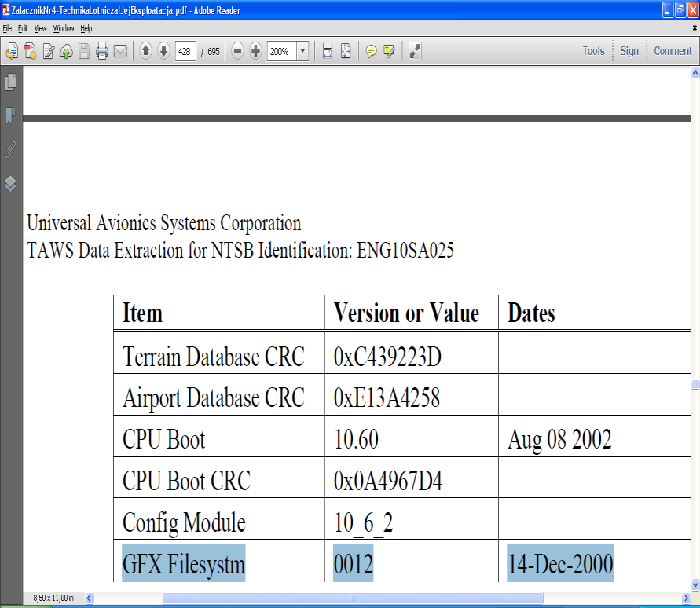The height and width of the screenshot is (608, 700).
Task: Show the Attachments paperclip panel
Action: pyautogui.click(x=11, y=149)
